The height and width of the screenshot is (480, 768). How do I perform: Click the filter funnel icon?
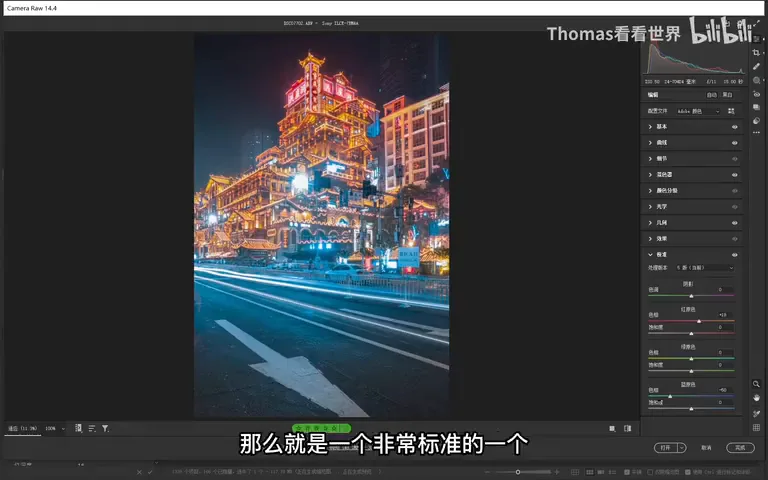point(105,428)
